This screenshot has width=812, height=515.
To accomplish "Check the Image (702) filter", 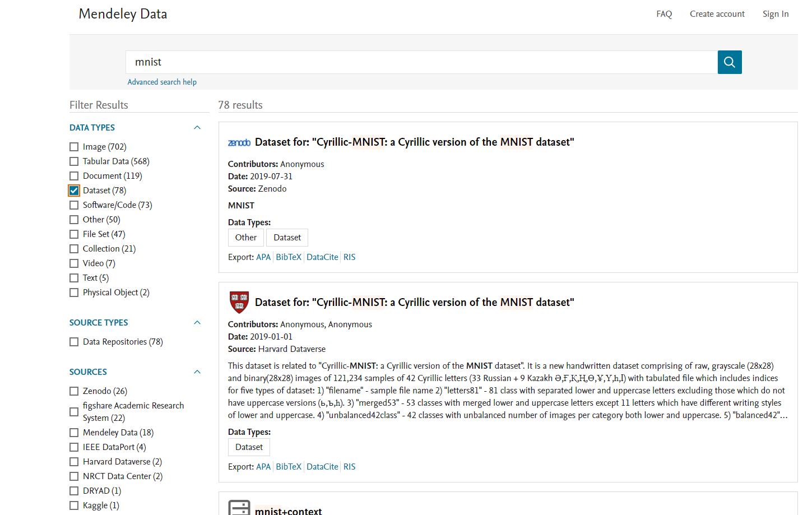I will [x=74, y=147].
